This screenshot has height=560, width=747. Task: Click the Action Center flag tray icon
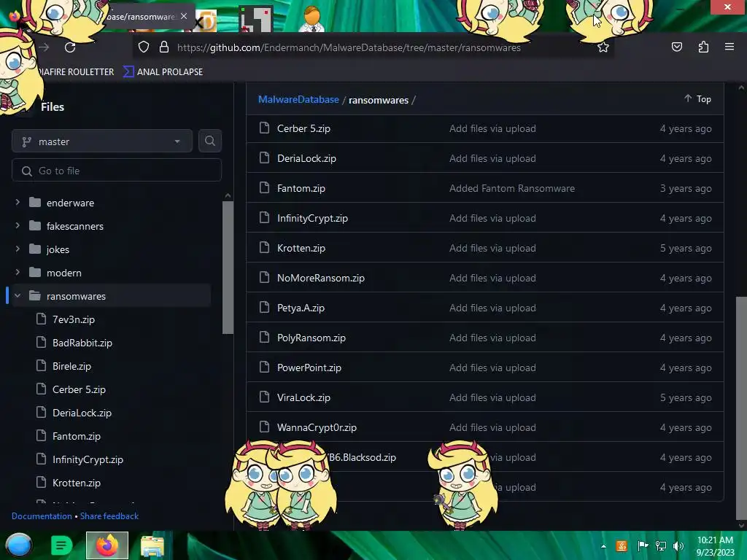(643, 546)
